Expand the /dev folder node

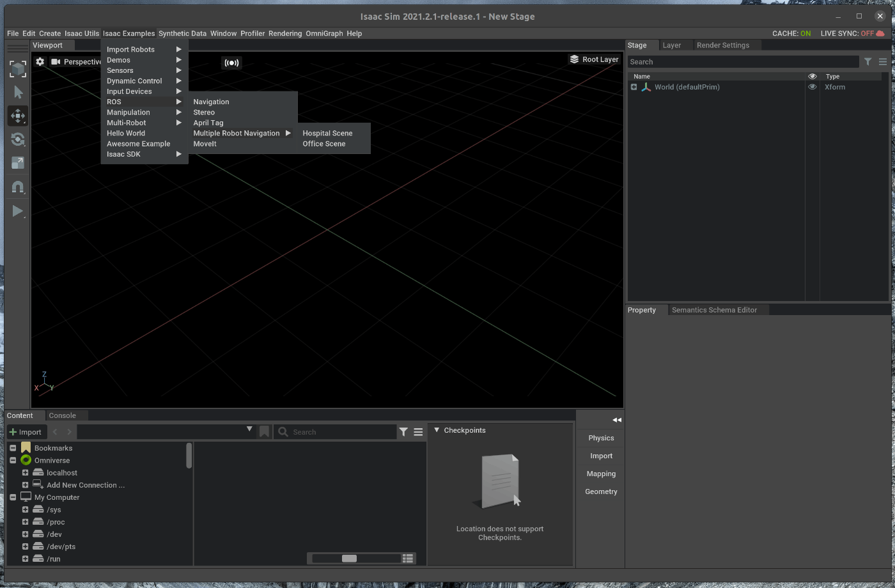pyautogui.click(x=25, y=534)
